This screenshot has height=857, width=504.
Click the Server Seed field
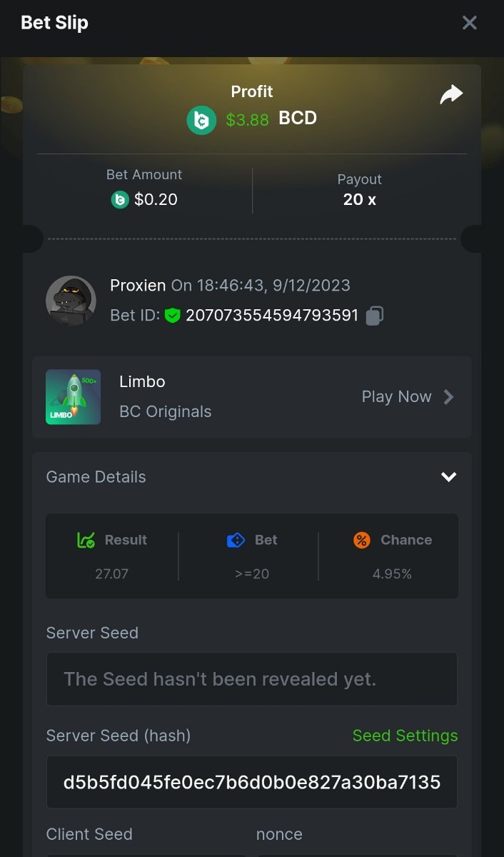(251, 678)
